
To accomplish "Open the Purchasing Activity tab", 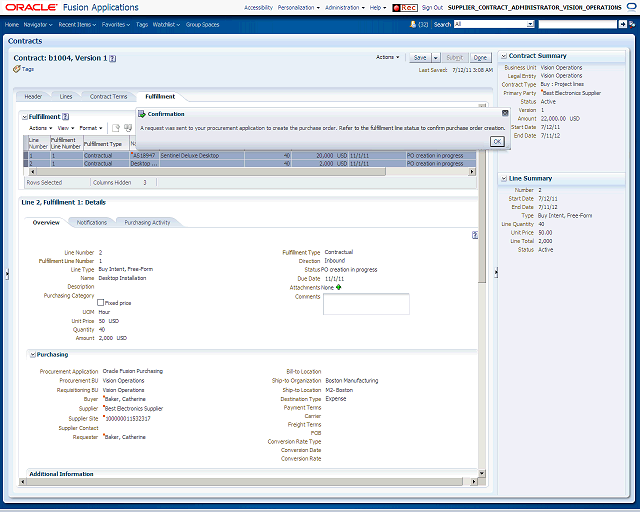I will coord(147,223).
